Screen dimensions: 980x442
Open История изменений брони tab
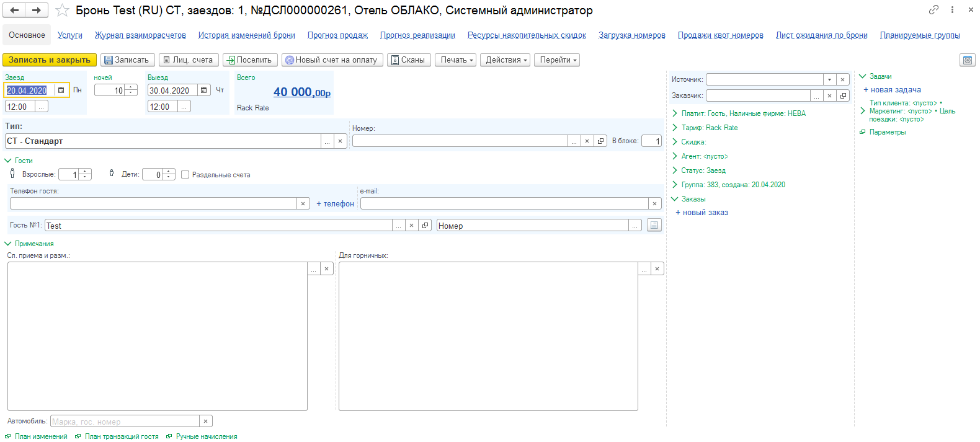point(247,35)
